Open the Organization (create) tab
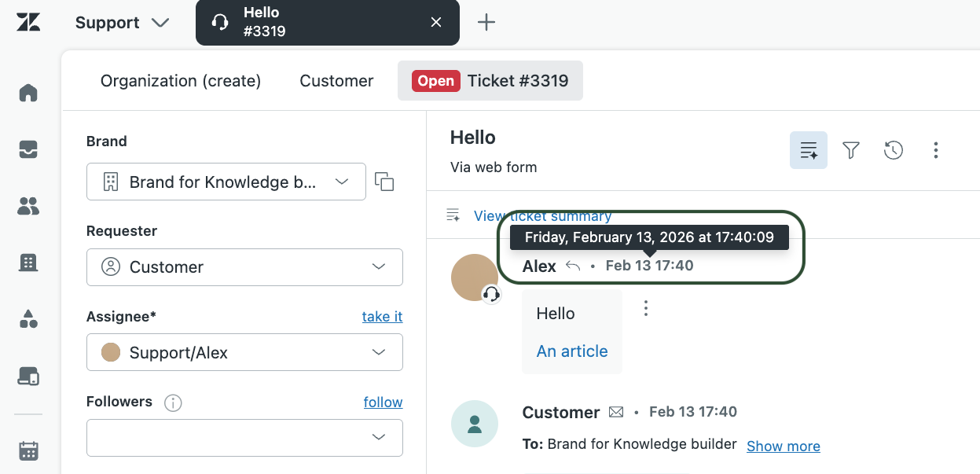The width and height of the screenshot is (980, 474). 180,81
